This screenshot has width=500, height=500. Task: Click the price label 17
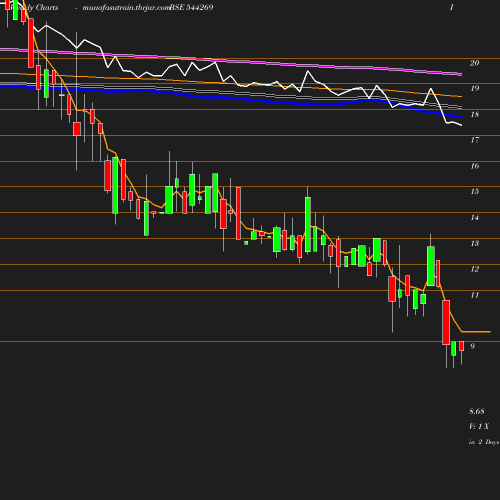click(x=474, y=140)
